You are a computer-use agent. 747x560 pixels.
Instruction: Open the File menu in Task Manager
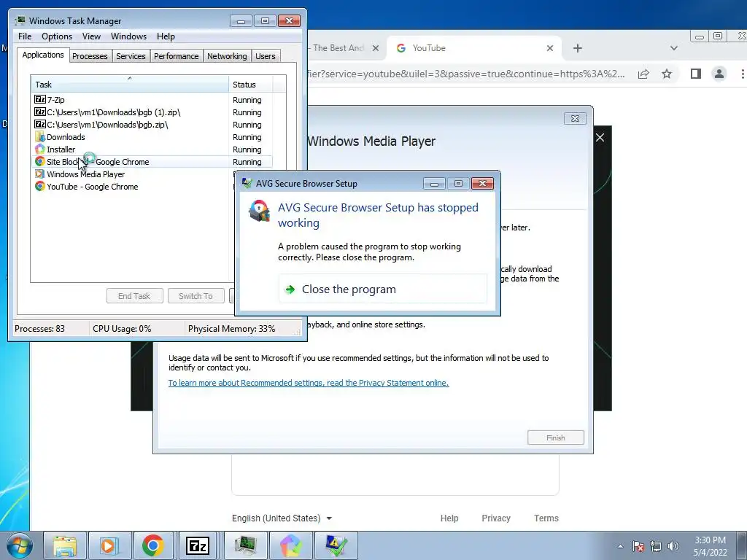pyautogui.click(x=25, y=36)
